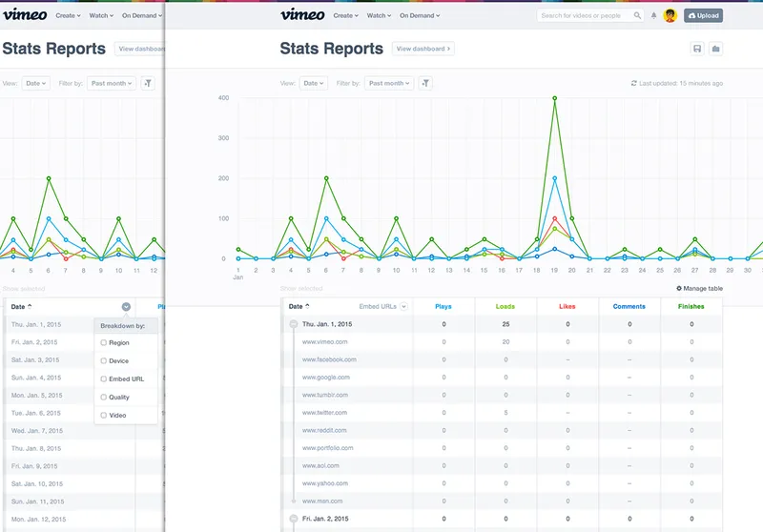763x532 pixels.
Task: Open the Embed URLs column dropdown
Action: tap(404, 306)
